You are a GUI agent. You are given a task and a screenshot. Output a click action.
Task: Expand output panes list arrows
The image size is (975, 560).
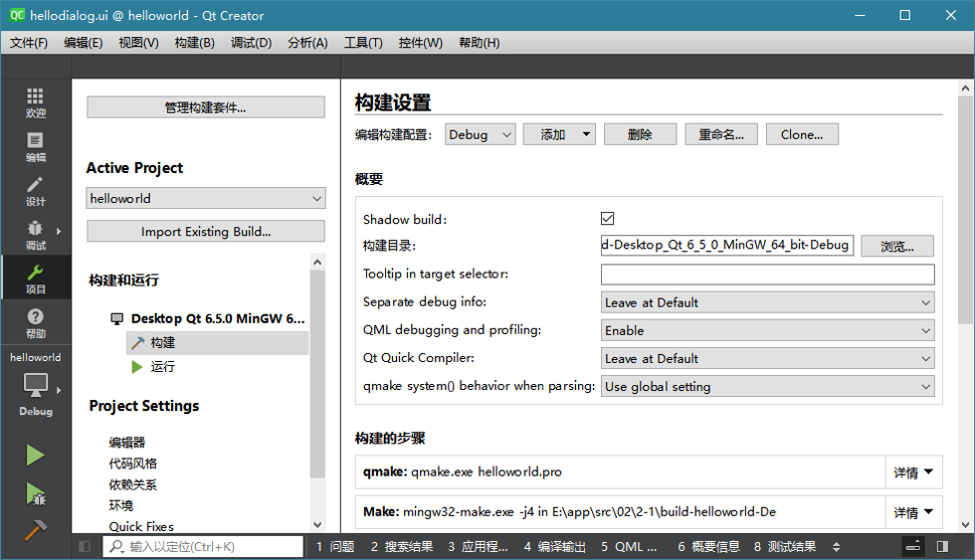(x=837, y=547)
